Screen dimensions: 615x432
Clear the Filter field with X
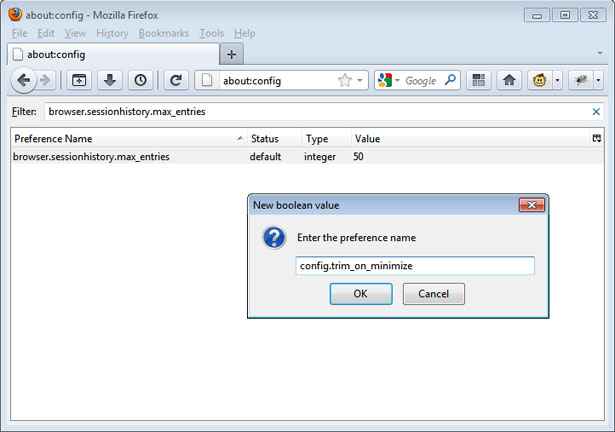click(x=597, y=112)
